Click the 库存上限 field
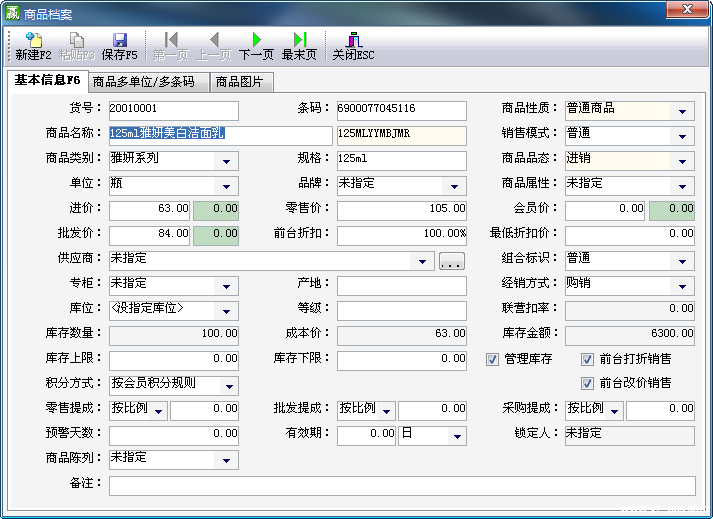This screenshot has width=713, height=519. 174,361
